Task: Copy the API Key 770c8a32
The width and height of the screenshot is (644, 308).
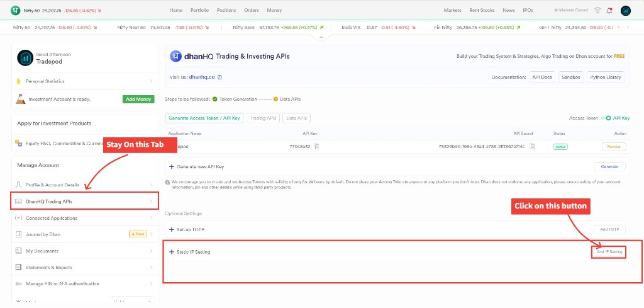Action: click(x=317, y=146)
